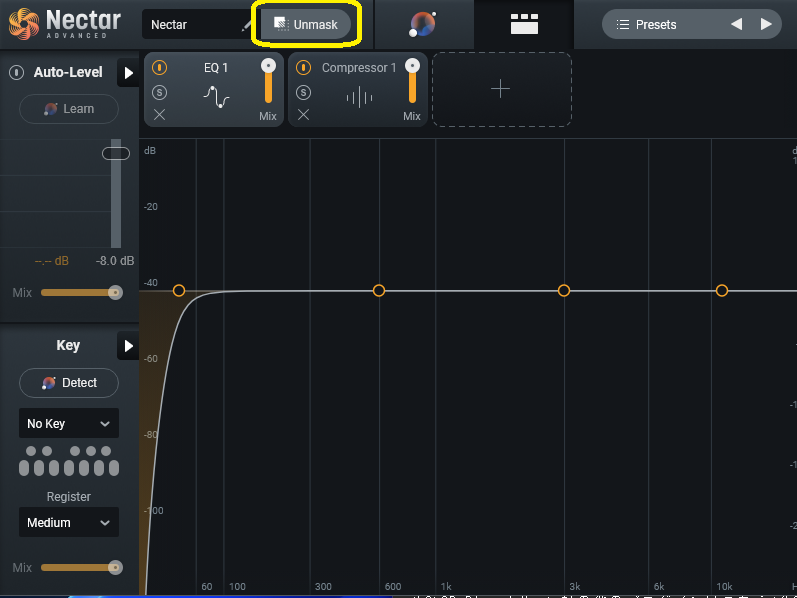The height and width of the screenshot is (598, 797).
Task: Select EQ node near 600 Hz
Action: (379, 290)
